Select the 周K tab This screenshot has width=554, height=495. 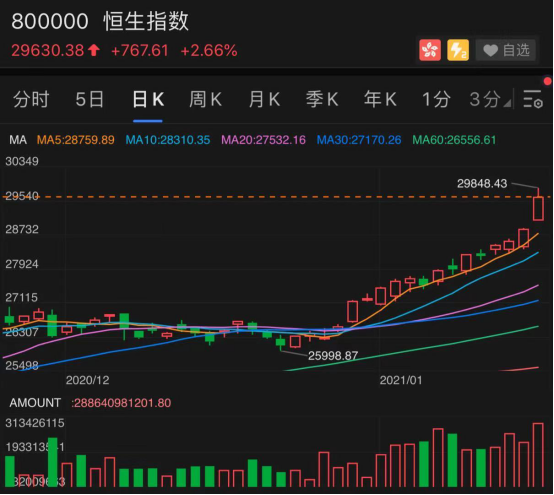tap(205, 99)
